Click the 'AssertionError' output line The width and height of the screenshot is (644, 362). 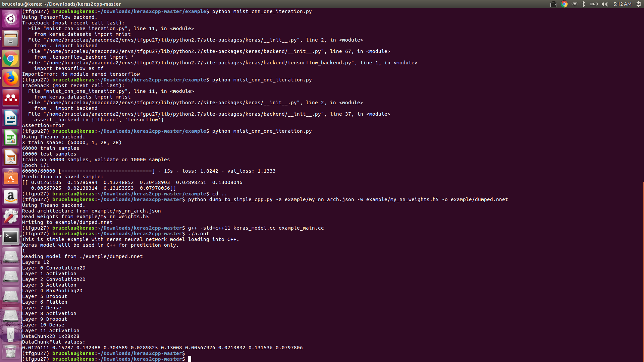(x=43, y=125)
